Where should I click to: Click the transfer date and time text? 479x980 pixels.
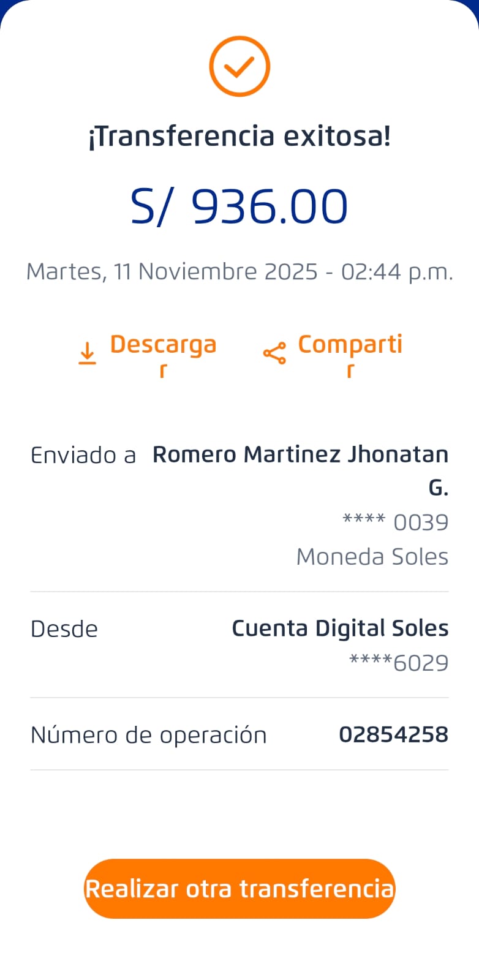(240, 271)
